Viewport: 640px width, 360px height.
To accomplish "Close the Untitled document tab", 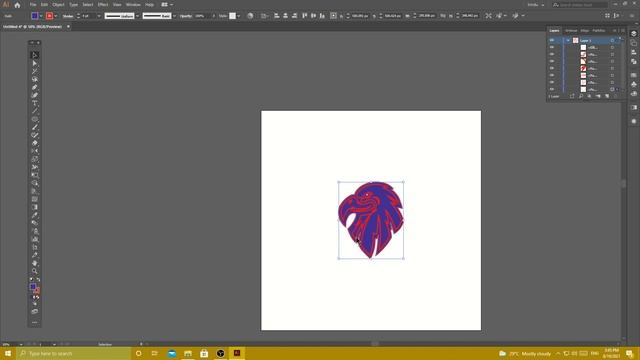I will tap(68, 27).
